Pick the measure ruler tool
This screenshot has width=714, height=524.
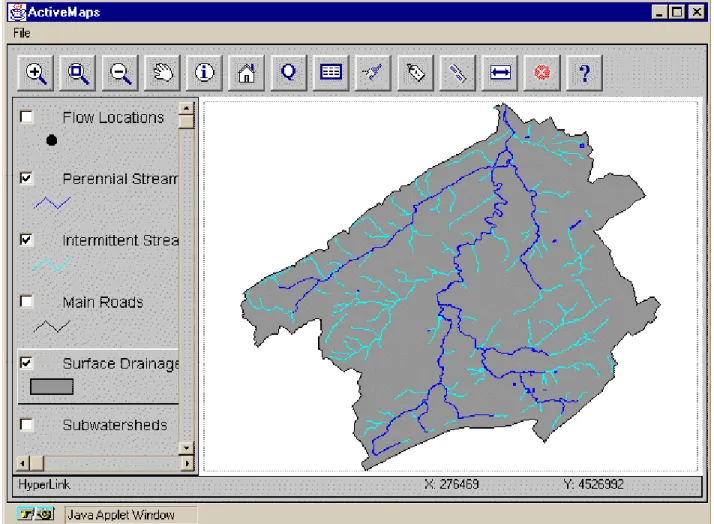click(458, 73)
